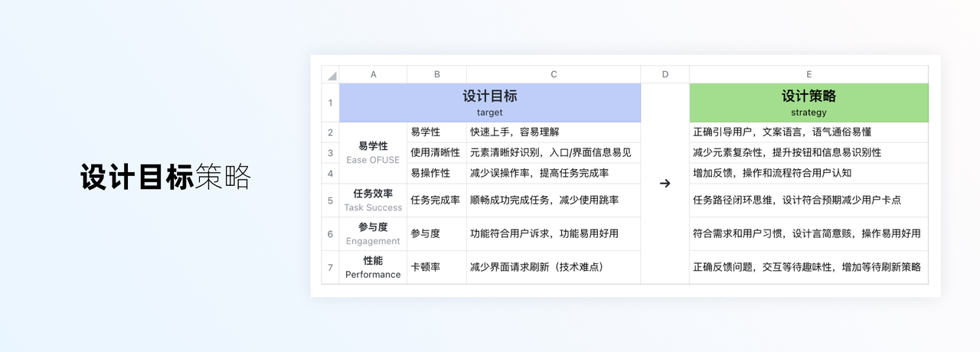Select row 7 header

click(331, 267)
